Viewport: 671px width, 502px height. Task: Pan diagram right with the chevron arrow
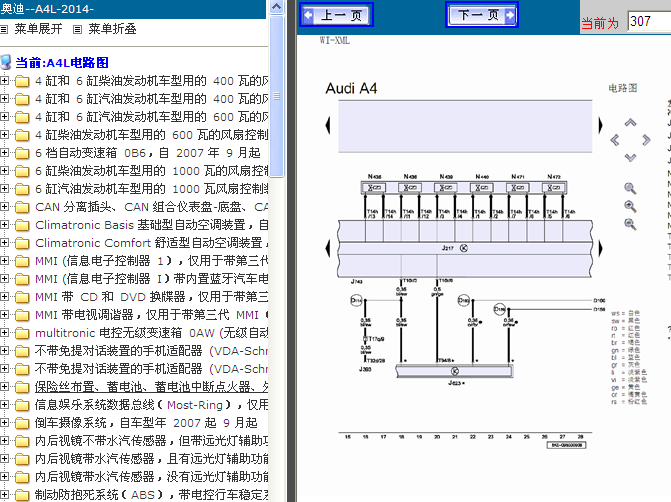tap(646, 140)
